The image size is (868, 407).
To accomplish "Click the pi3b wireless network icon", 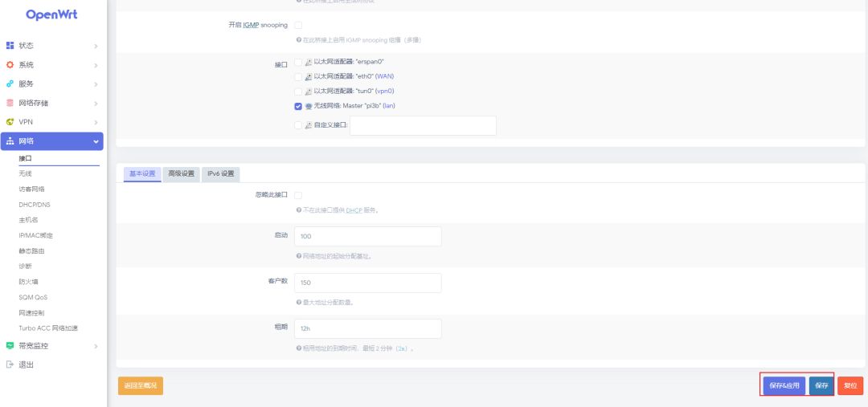I will (x=309, y=106).
